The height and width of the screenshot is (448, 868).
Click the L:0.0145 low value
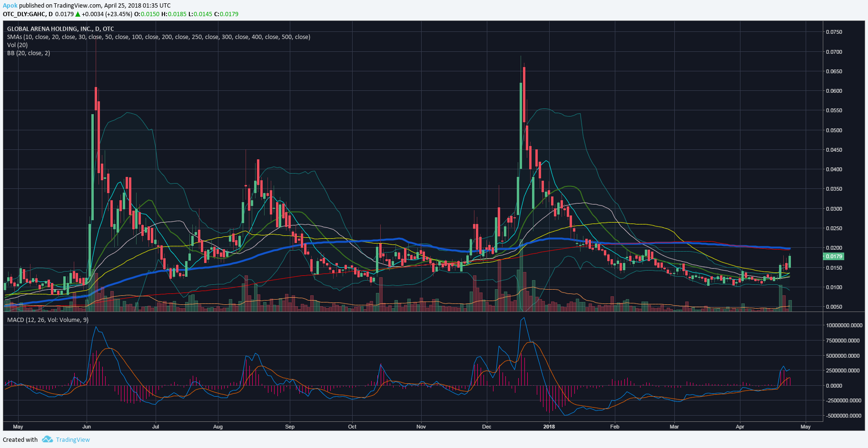pos(200,14)
